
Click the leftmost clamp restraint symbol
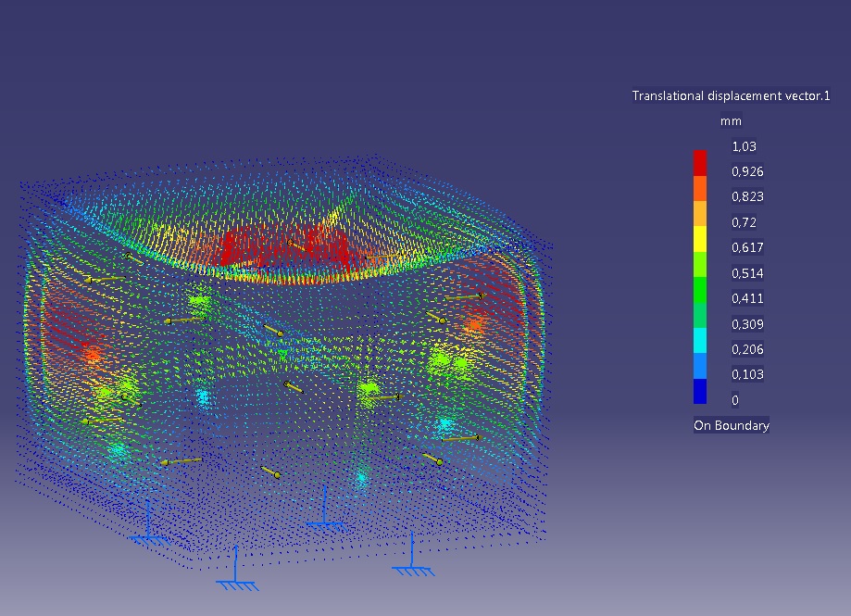coord(149,522)
